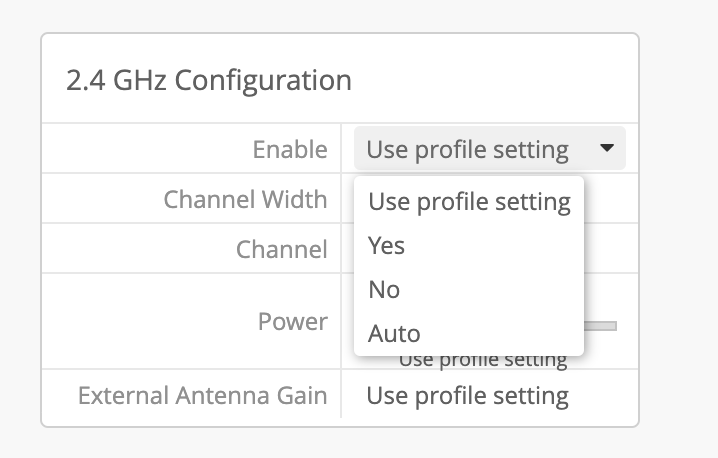718x458 pixels.
Task: Click the 'Channel Width' row label
Action: (x=245, y=199)
